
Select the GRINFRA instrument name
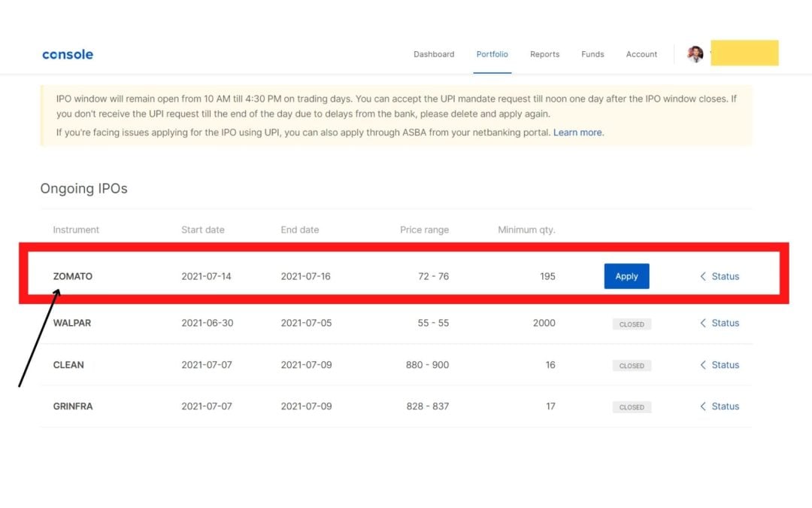point(73,406)
